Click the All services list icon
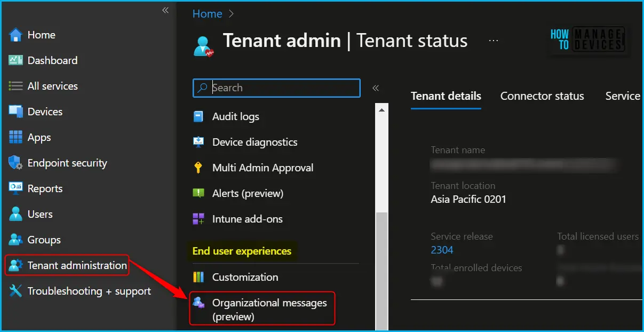The height and width of the screenshot is (332, 644). pos(15,86)
